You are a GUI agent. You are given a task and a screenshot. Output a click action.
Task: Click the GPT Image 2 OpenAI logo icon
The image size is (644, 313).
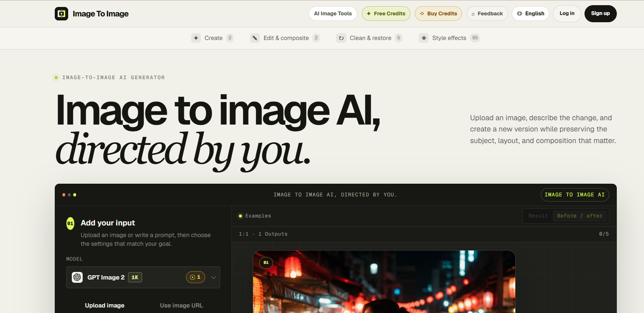(x=77, y=277)
